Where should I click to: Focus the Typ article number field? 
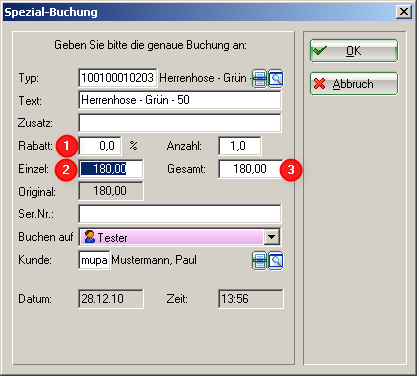click(x=118, y=78)
